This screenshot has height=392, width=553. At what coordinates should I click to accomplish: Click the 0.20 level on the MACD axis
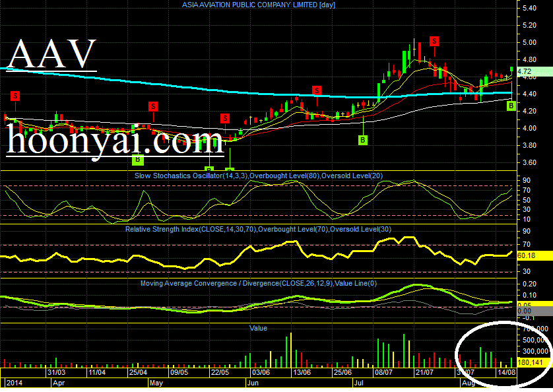[x=529, y=284]
